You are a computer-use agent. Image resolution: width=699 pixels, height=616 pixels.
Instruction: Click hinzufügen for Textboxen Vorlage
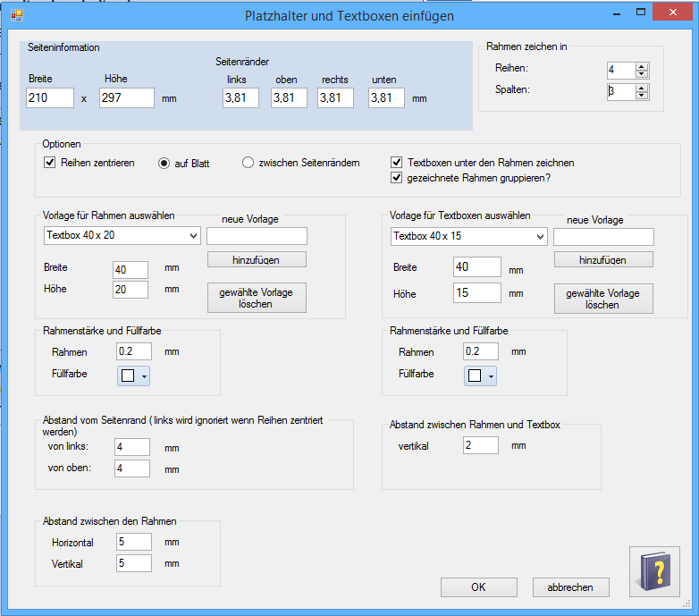coord(603,259)
